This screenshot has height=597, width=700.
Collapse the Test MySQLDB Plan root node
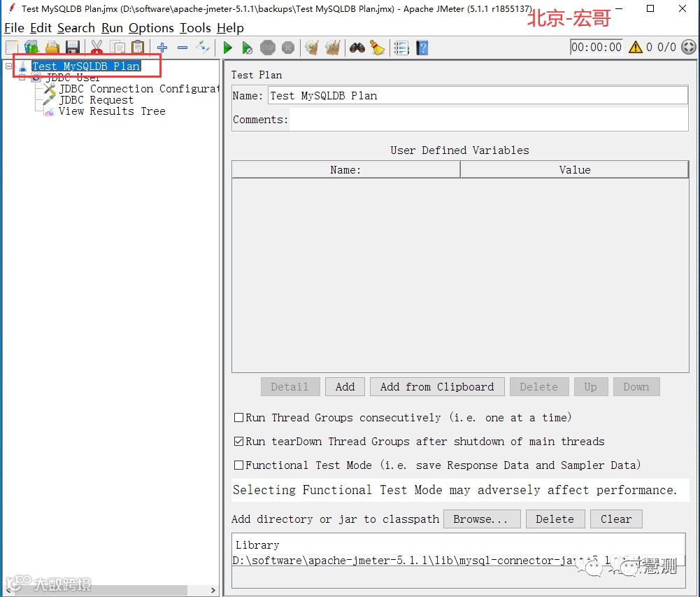point(8,66)
